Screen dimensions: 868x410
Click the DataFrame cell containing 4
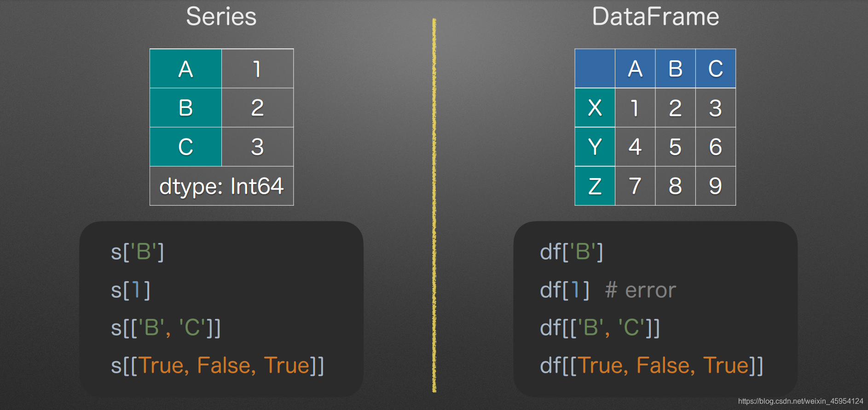(x=635, y=147)
